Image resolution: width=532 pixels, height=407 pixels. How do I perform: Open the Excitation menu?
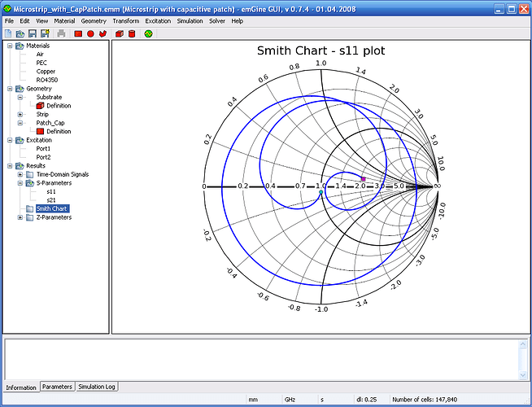(158, 21)
